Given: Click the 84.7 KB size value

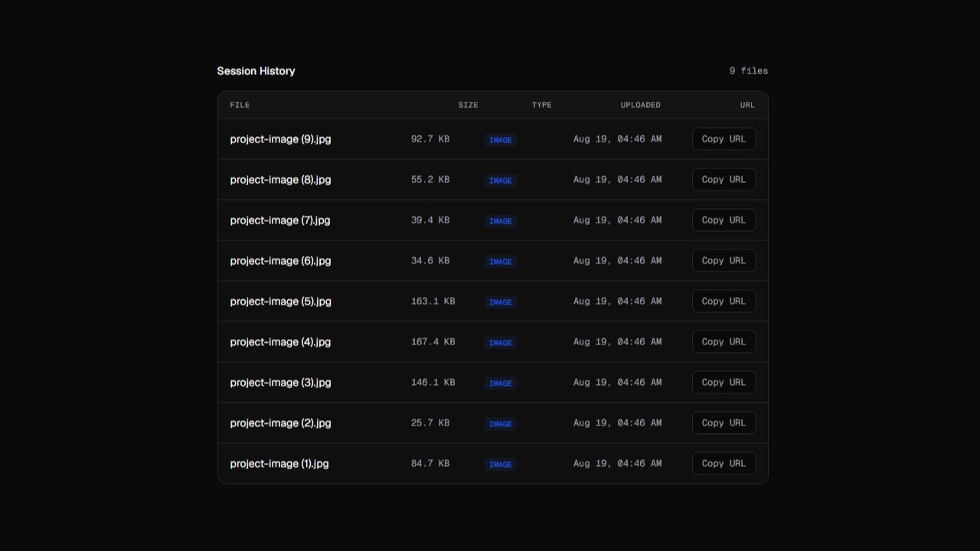Looking at the screenshot, I should (x=430, y=464).
